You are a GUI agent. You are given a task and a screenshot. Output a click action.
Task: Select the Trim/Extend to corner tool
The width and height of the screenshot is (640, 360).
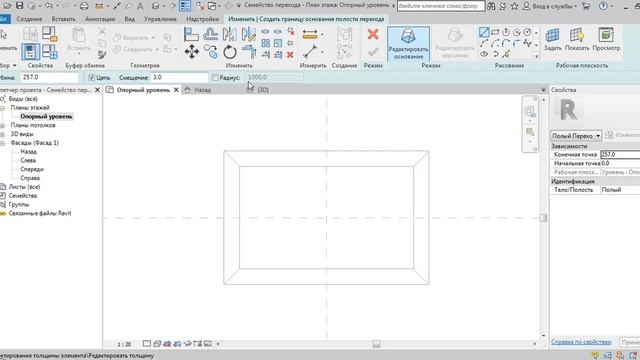(x=249, y=52)
